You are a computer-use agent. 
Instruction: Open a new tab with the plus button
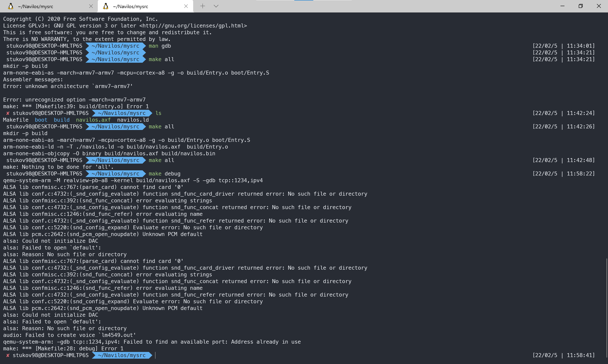coord(202,6)
